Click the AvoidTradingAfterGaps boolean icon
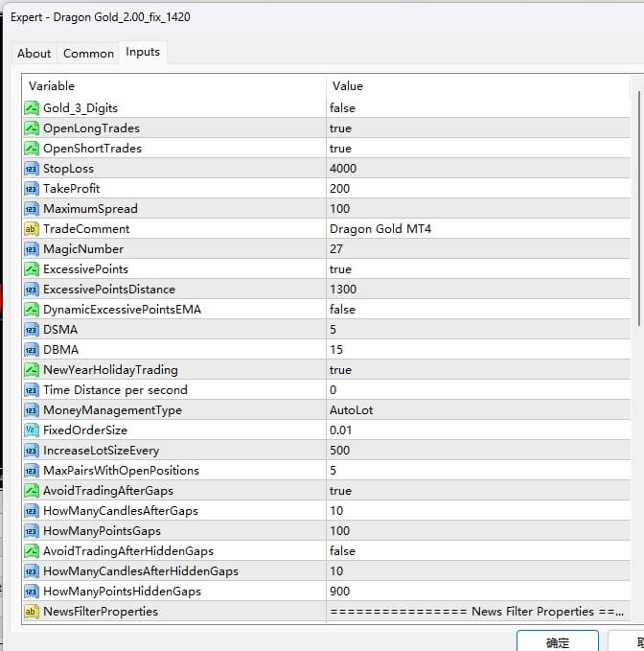 click(32, 491)
